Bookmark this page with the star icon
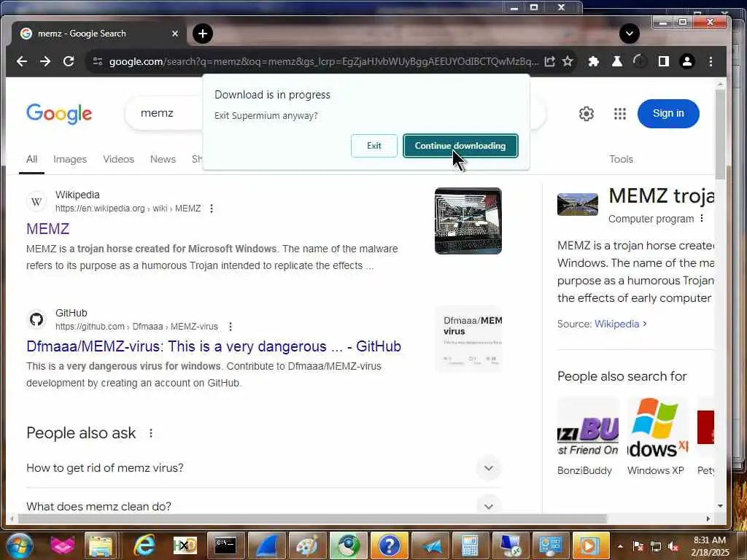 pos(568,61)
